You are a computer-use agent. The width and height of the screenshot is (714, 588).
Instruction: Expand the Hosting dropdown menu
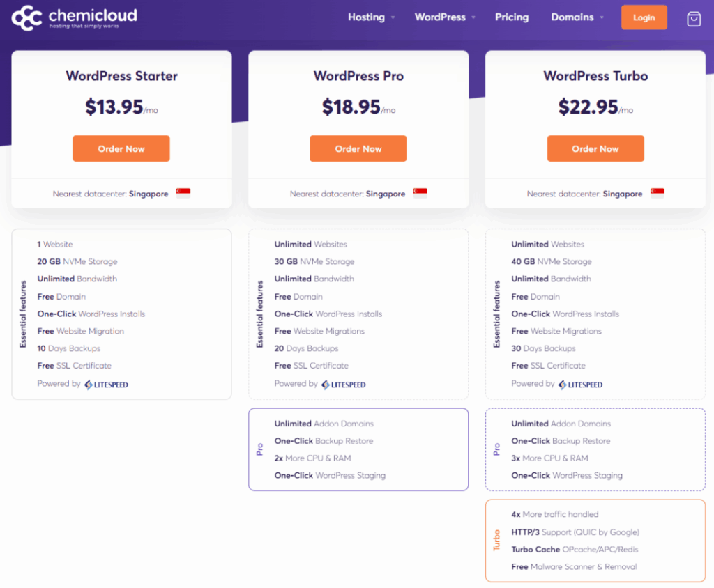(x=372, y=17)
